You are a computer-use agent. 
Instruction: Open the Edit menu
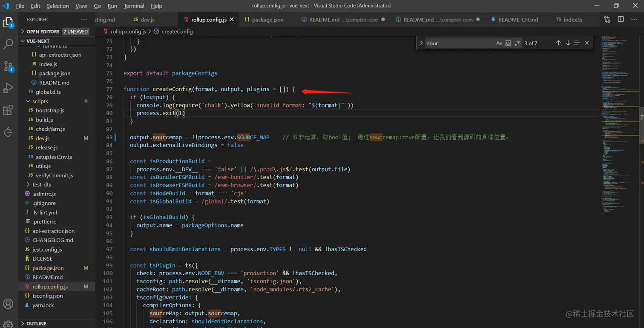pyautogui.click(x=36, y=6)
